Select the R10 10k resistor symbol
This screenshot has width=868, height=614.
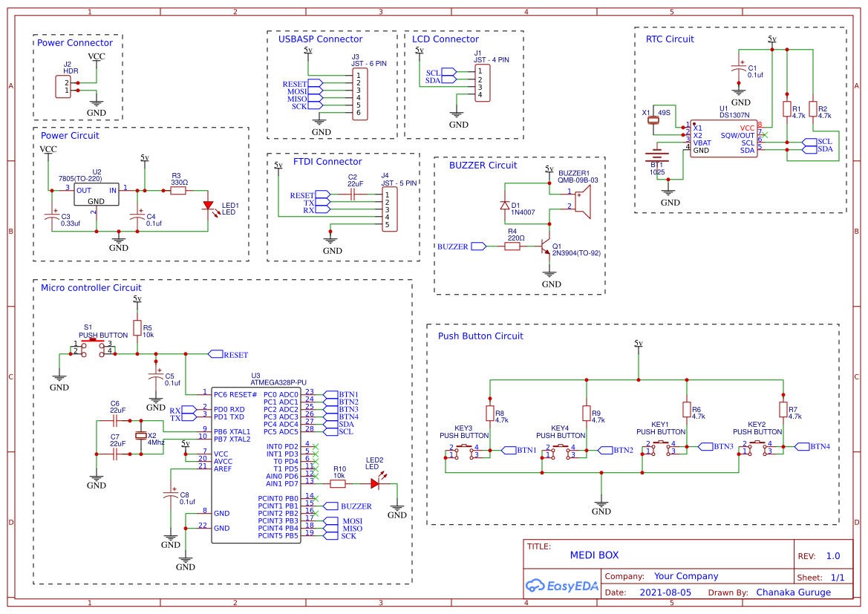(x=339, y=482)
